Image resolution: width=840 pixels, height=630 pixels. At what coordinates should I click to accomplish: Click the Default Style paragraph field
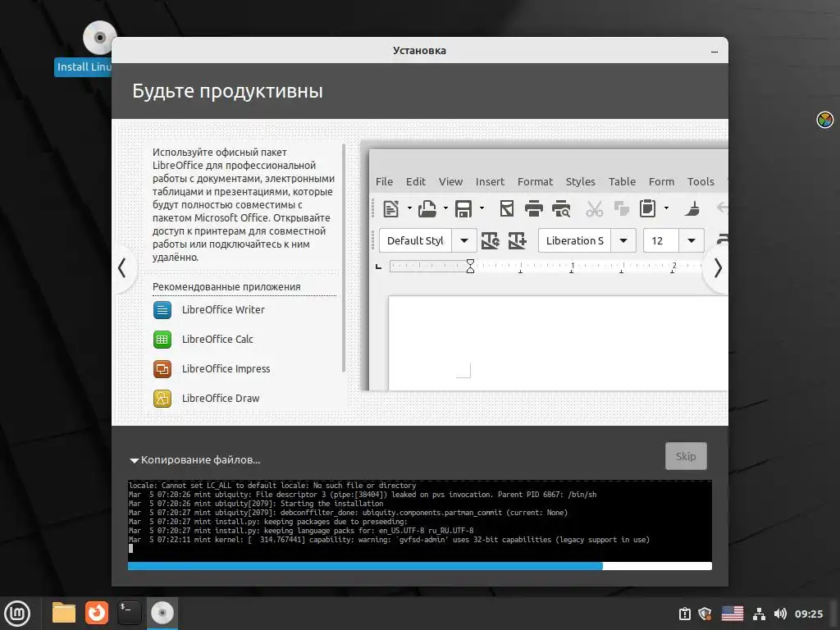[x=416, y=240]
